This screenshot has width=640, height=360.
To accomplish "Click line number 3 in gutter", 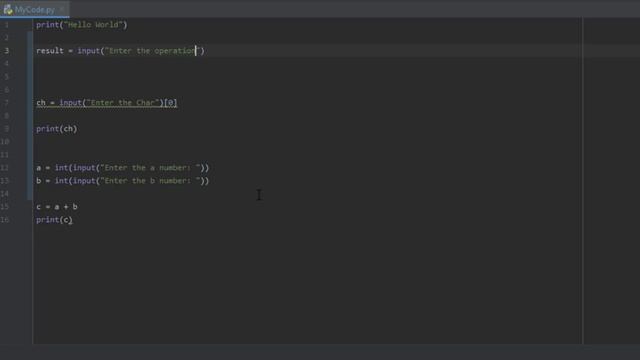I will point(7,51).
